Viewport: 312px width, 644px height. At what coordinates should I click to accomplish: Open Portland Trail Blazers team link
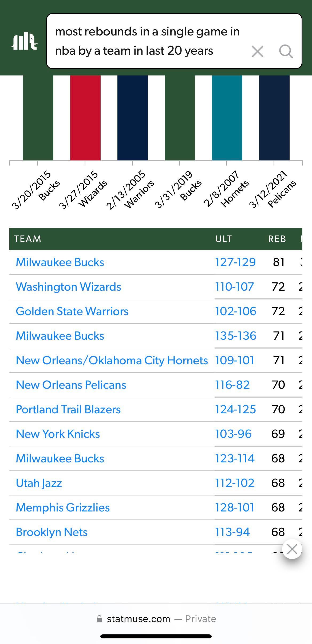click(x=68, y=410)
